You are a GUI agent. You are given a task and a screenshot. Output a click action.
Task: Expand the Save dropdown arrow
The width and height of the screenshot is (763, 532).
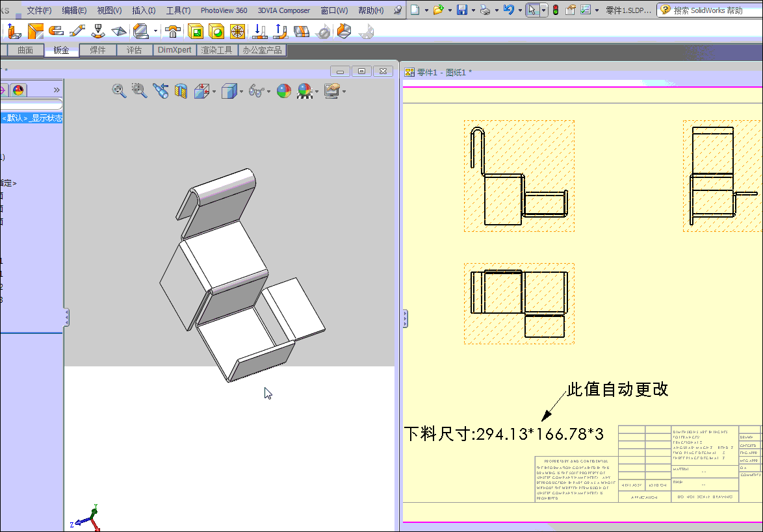pyautogui.click(x=473, y=10)
